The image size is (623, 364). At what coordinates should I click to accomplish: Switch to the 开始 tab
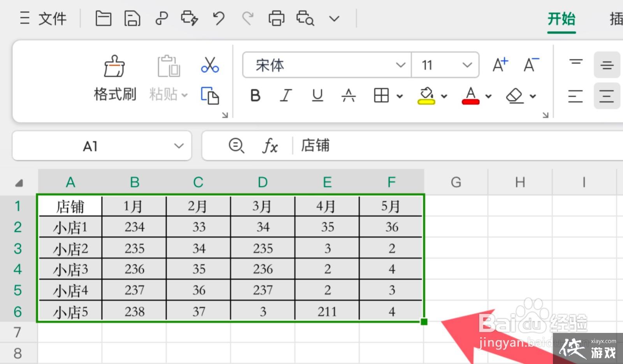pyautogui.click(x=561, y=19)
